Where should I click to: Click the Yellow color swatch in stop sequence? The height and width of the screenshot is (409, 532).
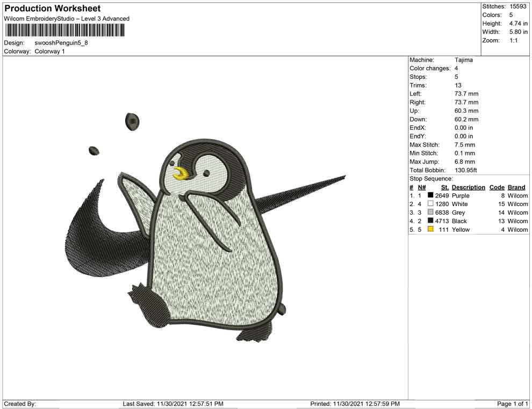430,229
